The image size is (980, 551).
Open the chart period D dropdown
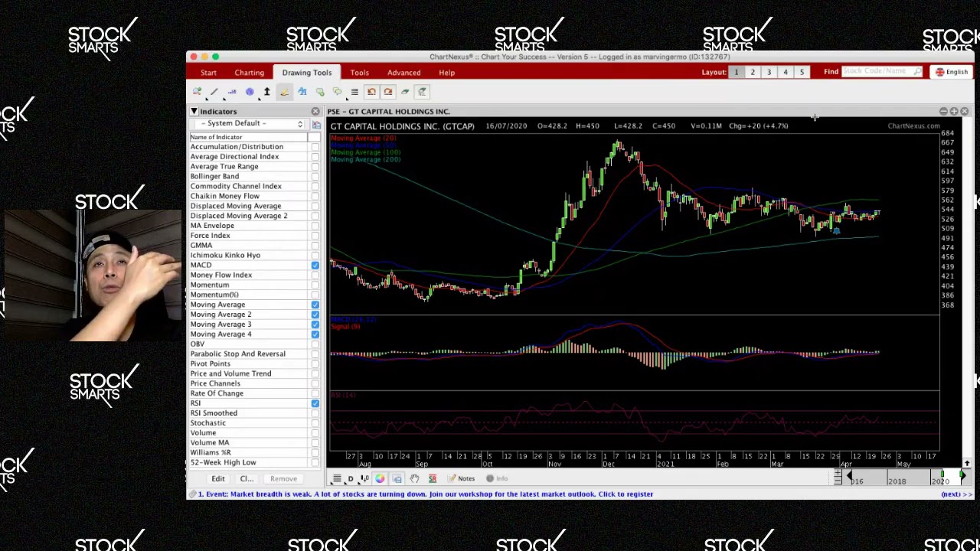coord(350,478)
